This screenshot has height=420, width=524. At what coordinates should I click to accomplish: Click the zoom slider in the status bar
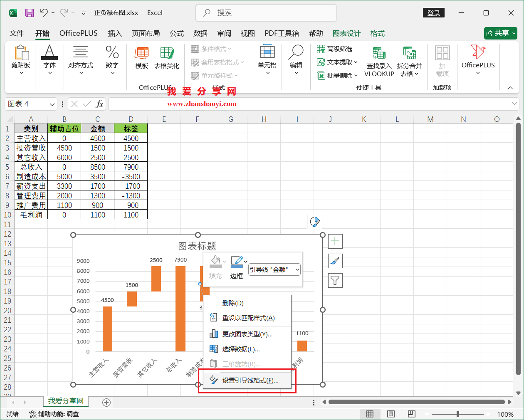point(457,414)
